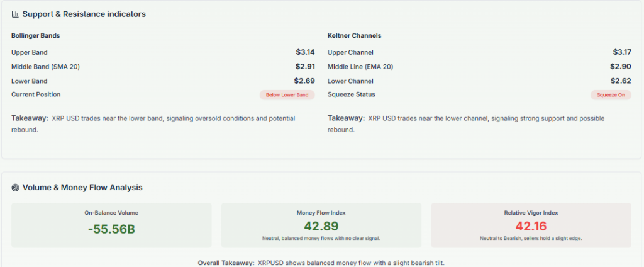Screen dimensions: 644x267
Task: Click the Keltner Upper Channel value $3.17
Action: click(x=621, y=52)
